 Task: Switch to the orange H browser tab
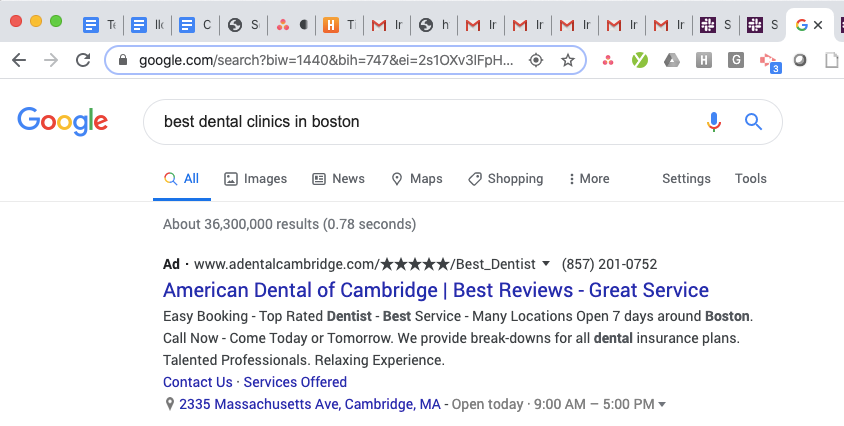click(x=339, y=25)
